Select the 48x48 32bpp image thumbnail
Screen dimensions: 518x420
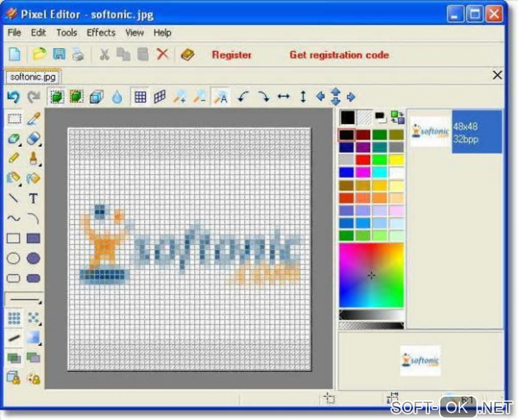(x=456, y=132)
